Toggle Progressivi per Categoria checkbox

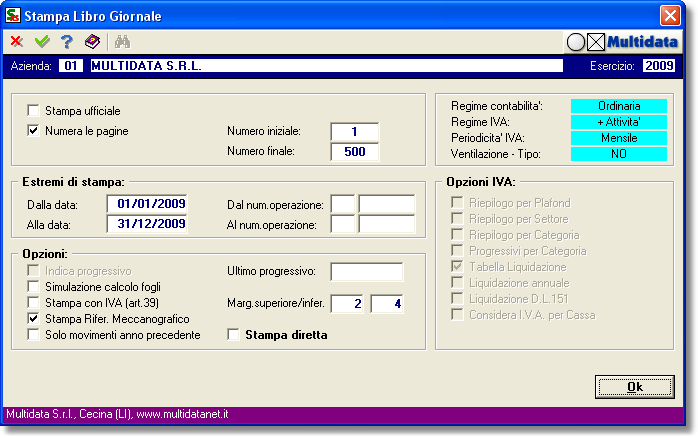(x=457, y=251)
